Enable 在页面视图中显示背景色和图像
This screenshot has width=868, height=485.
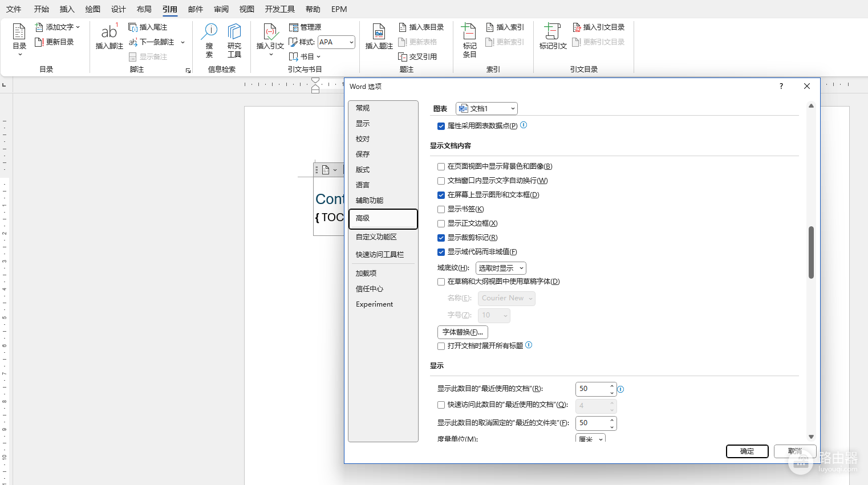(441, 166)
